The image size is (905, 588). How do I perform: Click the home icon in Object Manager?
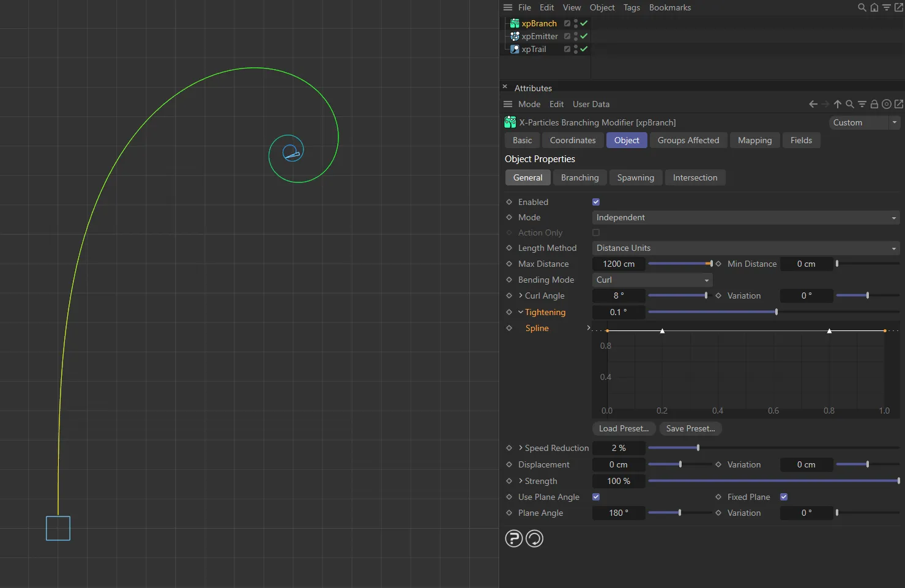874,7
